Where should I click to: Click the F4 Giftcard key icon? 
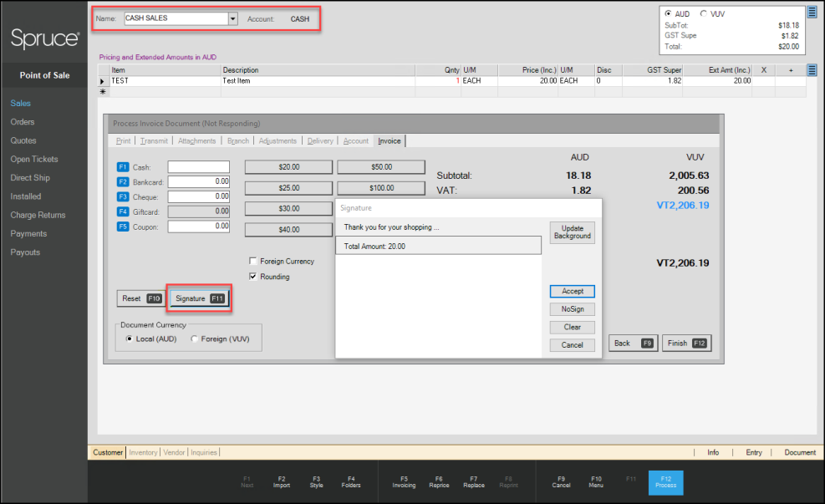pos(123,211)
